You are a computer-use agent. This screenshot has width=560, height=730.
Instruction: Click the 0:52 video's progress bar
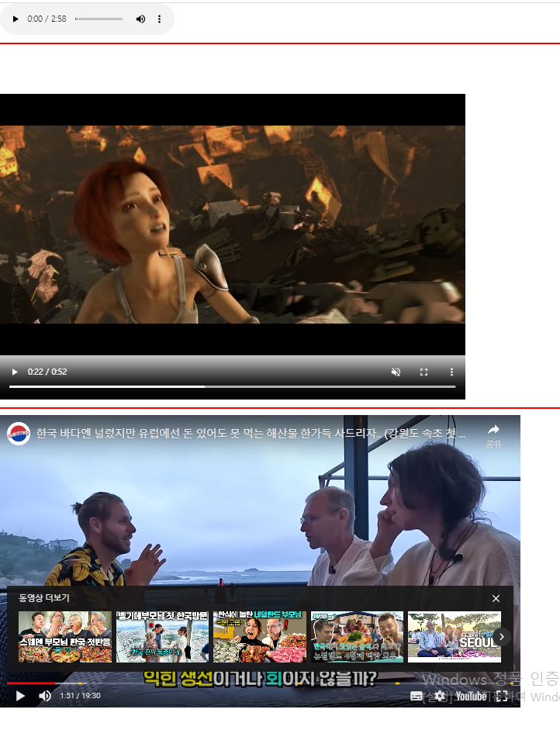pyautogui.click(x=232, y=386)
